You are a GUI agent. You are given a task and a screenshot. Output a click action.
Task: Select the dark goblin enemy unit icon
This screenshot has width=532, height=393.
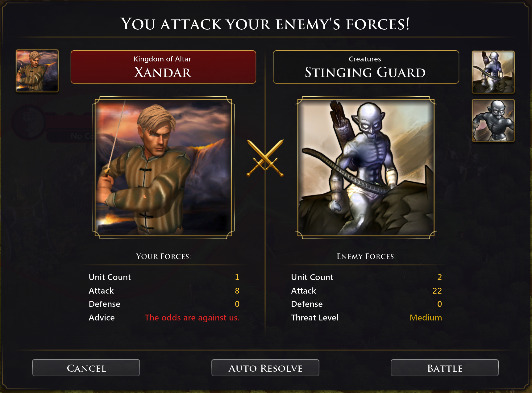pyautogui.click(x=493, y=121)
